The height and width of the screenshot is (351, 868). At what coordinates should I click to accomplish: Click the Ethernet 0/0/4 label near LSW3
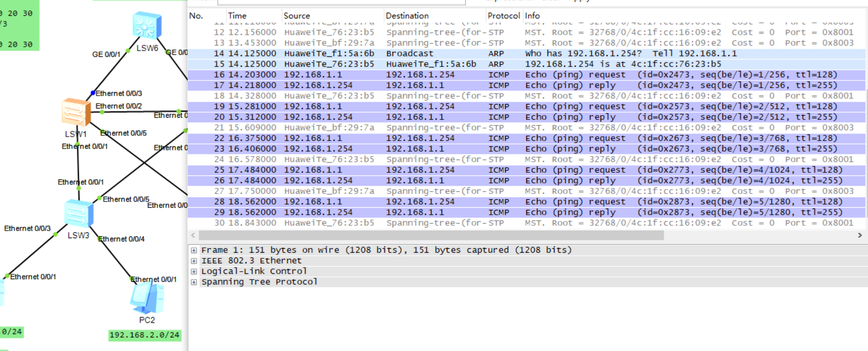(121, 239)
